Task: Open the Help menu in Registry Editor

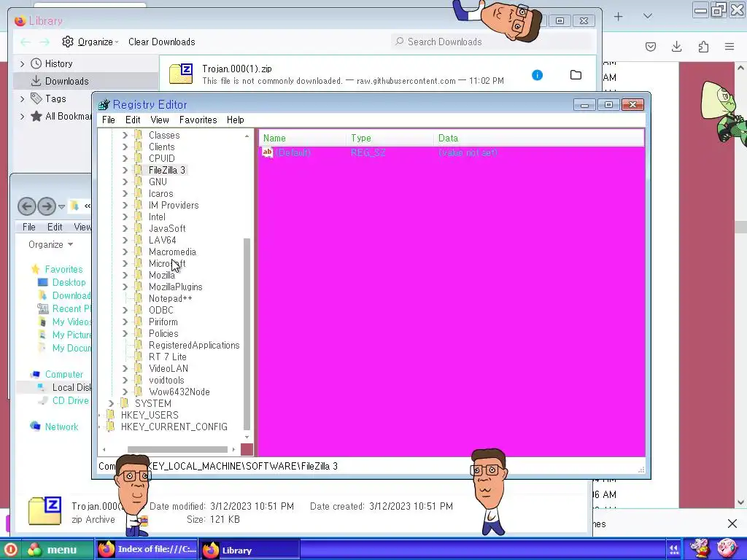Action: [x=236, y=120]
